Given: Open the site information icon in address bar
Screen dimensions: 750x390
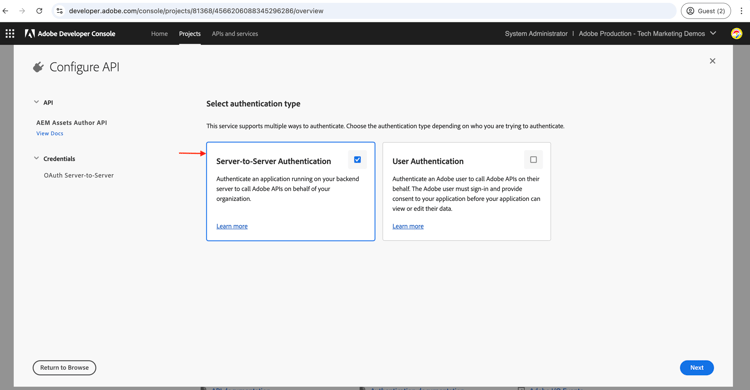Looking at the screenshot, I should point(59,11).
